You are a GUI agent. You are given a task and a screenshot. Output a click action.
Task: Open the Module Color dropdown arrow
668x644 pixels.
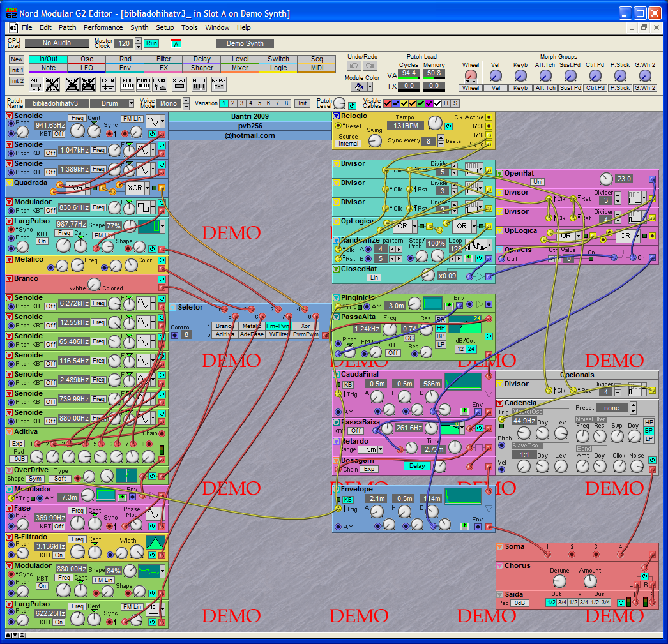pyautogui.click(x=369, y=87)
